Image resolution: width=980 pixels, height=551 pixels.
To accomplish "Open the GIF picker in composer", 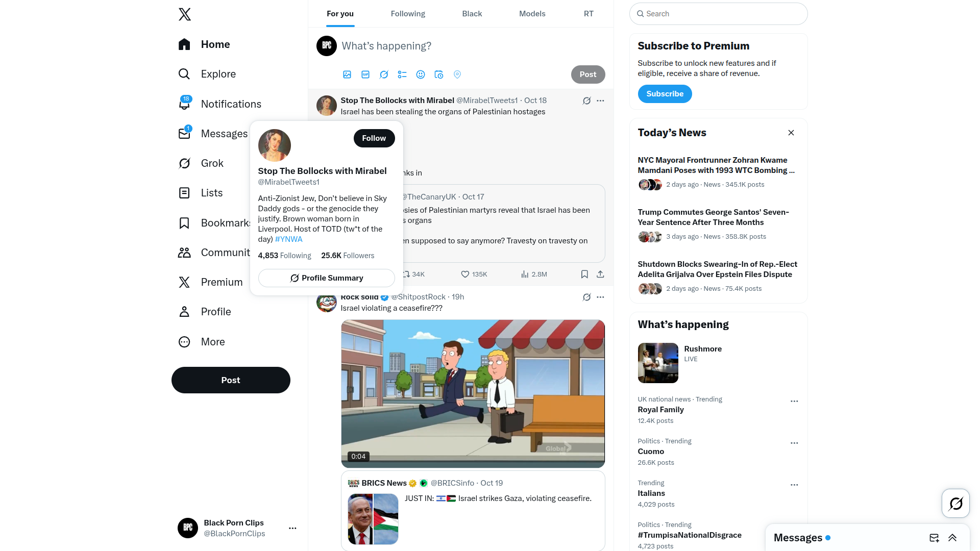I will point(365,74).
